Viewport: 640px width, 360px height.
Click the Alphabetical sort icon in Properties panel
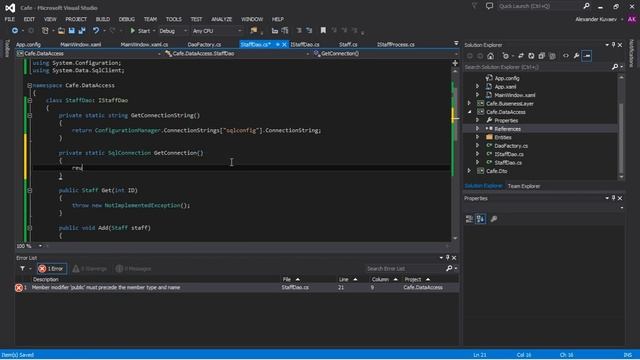(x=480, y=219)
